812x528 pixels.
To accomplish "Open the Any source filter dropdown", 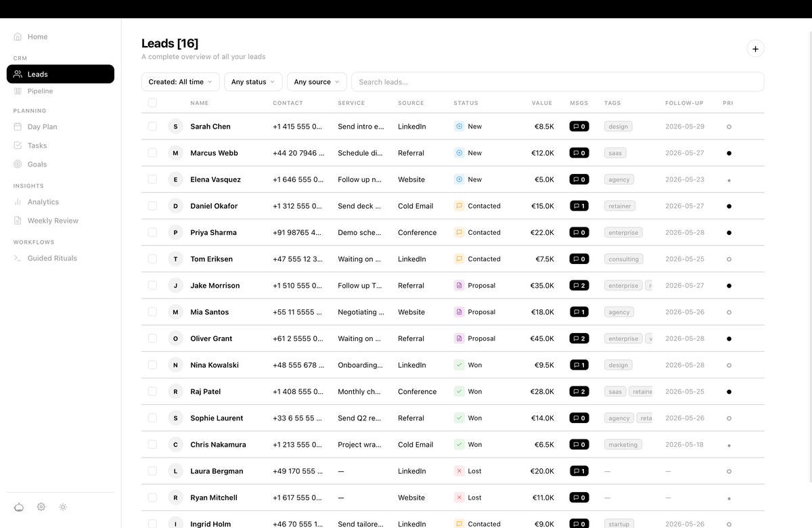I will pos(317,82).
